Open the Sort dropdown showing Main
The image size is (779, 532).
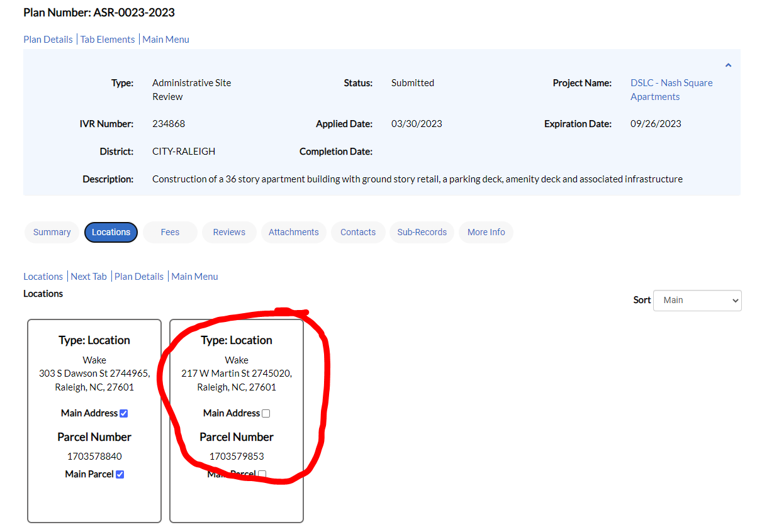[x=697, y=300]
